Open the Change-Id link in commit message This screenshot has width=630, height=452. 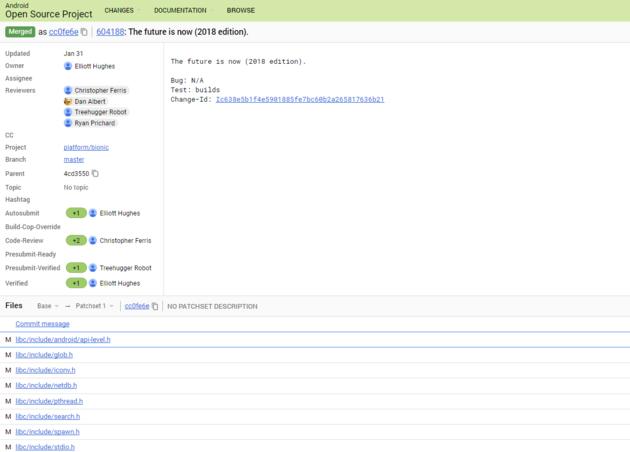point(299,100)
